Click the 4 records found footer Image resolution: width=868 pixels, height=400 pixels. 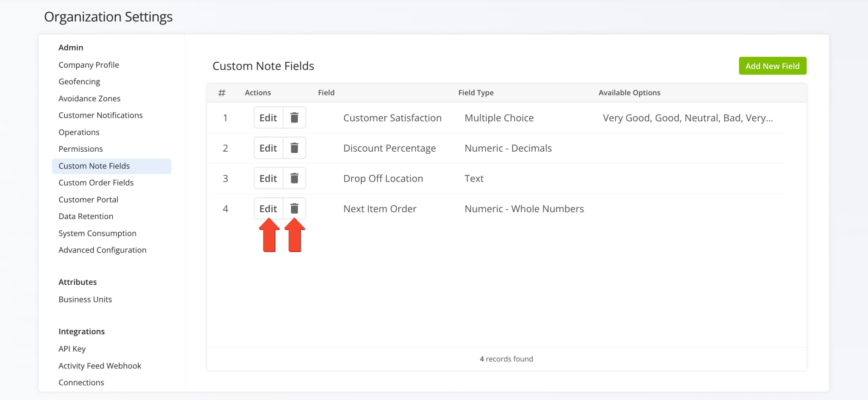(x=506, y=359)
